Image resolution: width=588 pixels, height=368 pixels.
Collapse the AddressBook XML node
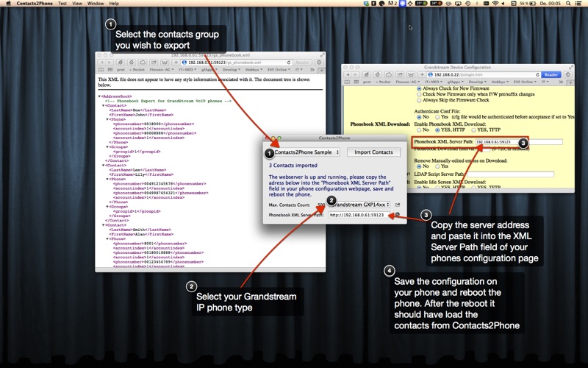(99, 96)
